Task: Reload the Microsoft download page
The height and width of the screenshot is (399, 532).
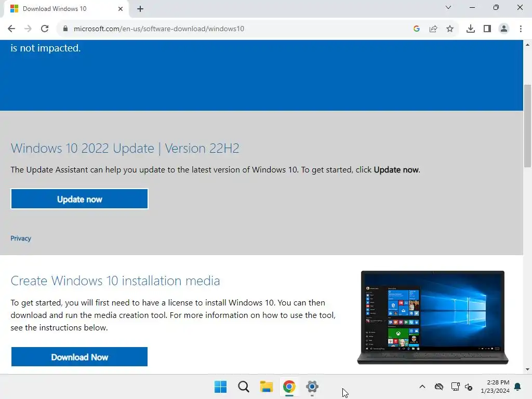Action: (45, 29)
